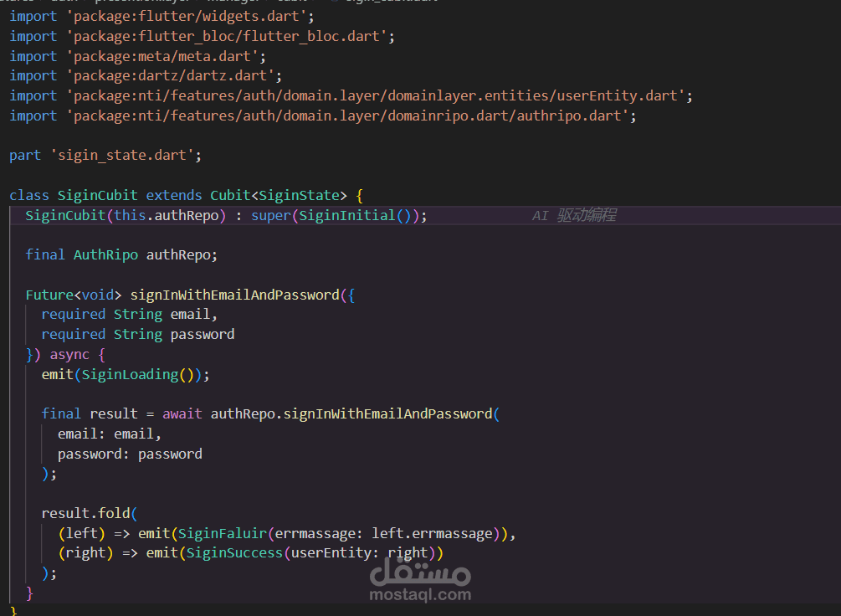Screen dimensions: 841x616
Task: Click the 'userEntity:' named argument
Action: tap(336, 552)
